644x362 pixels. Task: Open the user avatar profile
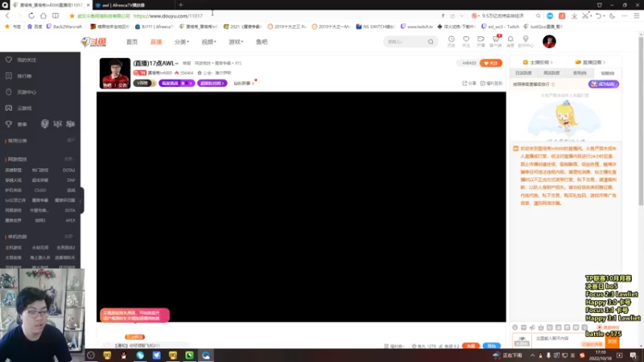pos(549,42)
